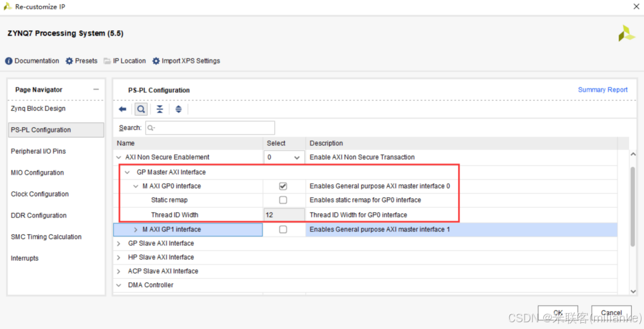Click the OK button
Viewport: 644px width, 329px height.
click(x=558, y=312)
